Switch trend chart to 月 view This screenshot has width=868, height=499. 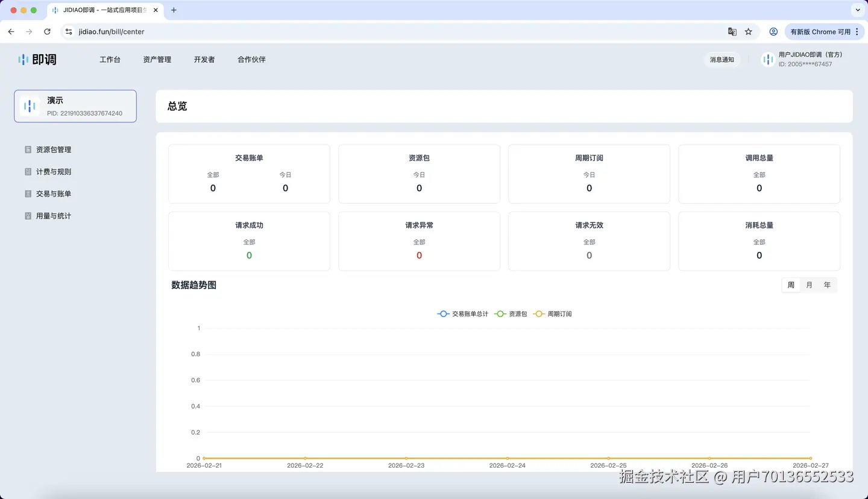tap(810, 285)
